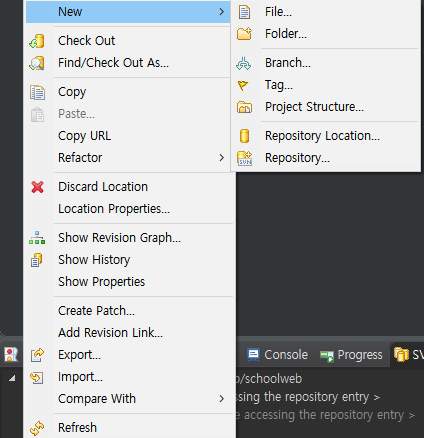This screenshot has height=438, width=424.
Task: Click the Progress tab icon
Action: [327, 356]
